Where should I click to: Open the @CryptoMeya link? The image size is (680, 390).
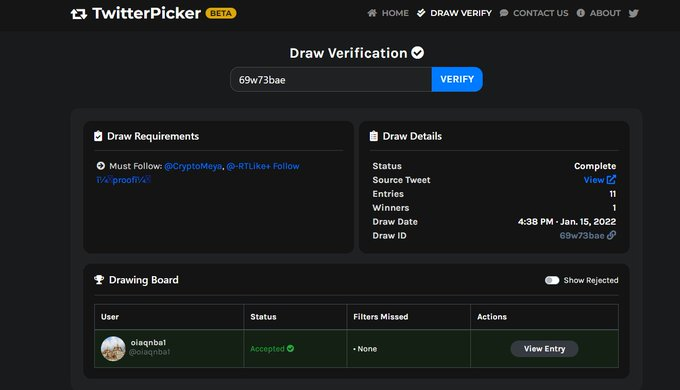193,166
